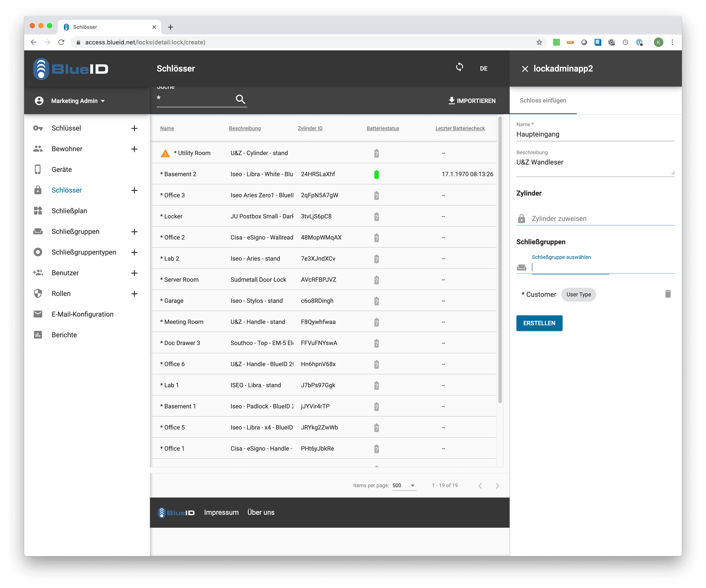Image resolution: width=706 pixels, height=588 pixels.
Task: Bookmark page with the star icon
Action: tap(539, 42)
